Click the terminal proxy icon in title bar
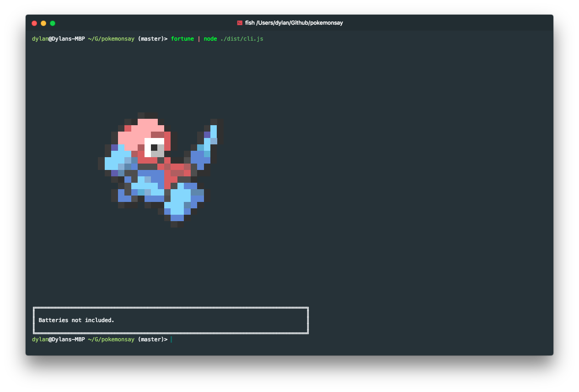This screenshot has width=579, height=392. click(239, 23)
